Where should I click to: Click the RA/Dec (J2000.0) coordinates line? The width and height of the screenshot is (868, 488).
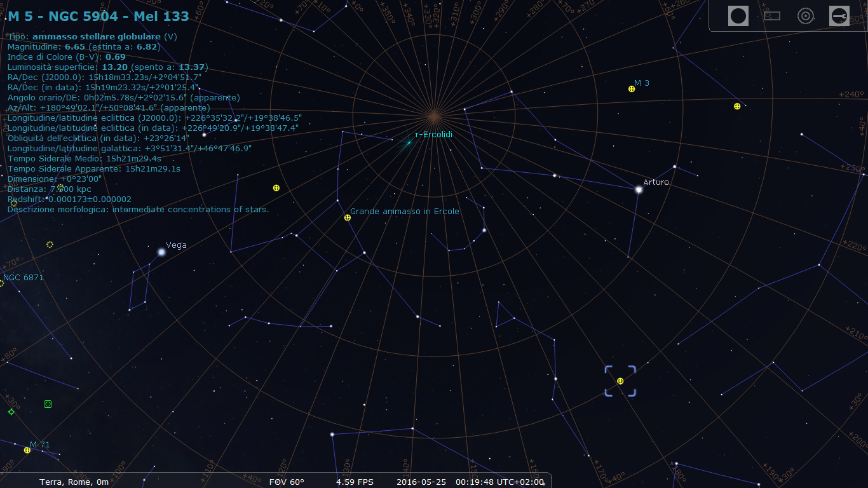coord(105,78)
